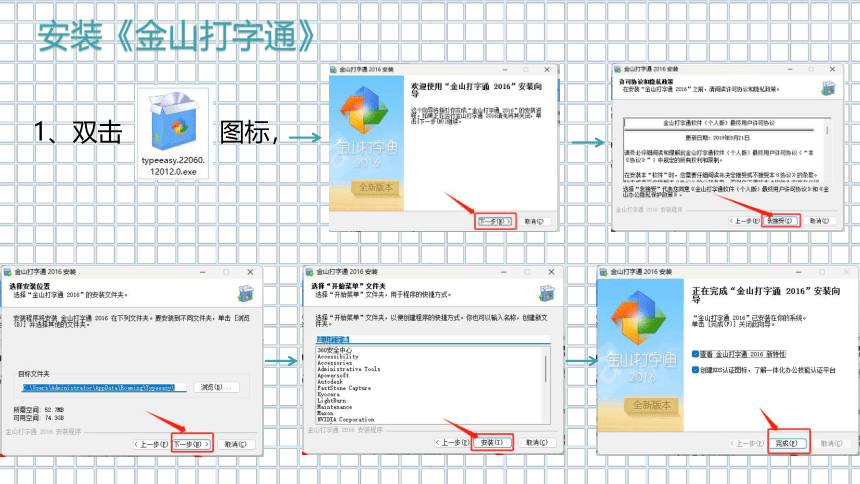
Task: Select Accessories in the folder list
Action: click(335, 363)
